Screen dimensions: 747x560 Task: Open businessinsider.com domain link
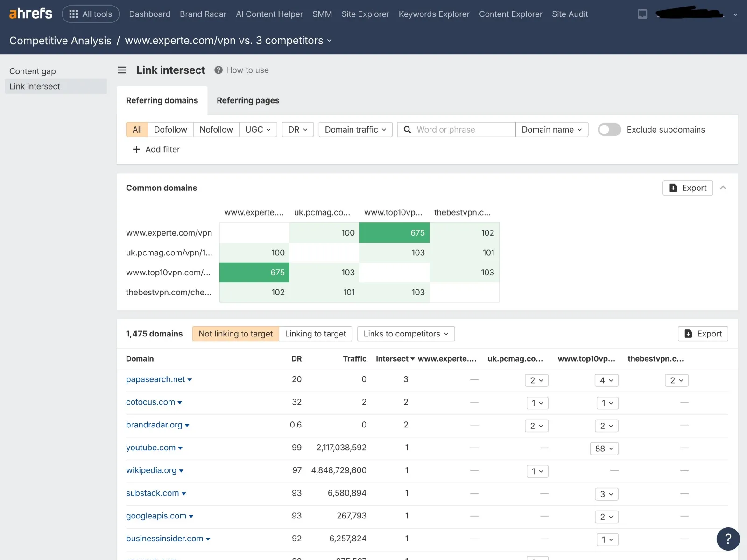[x=165, y=539]
